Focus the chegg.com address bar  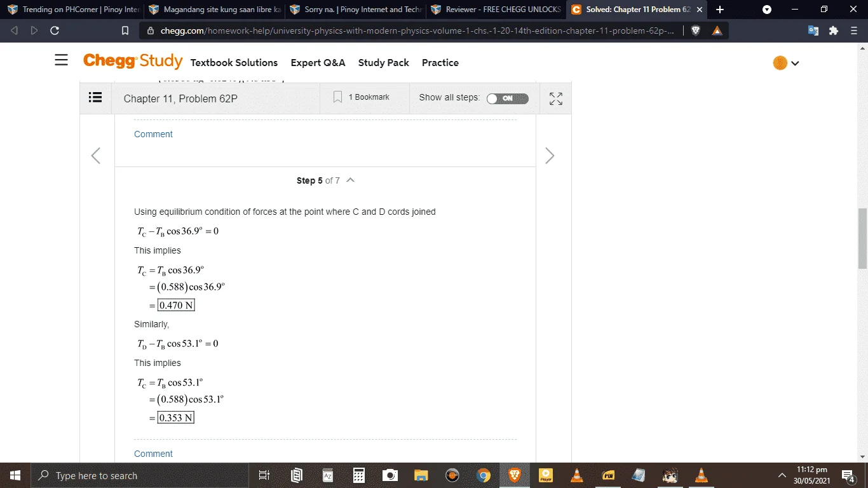pyautogui.click(x=417, y=30)
